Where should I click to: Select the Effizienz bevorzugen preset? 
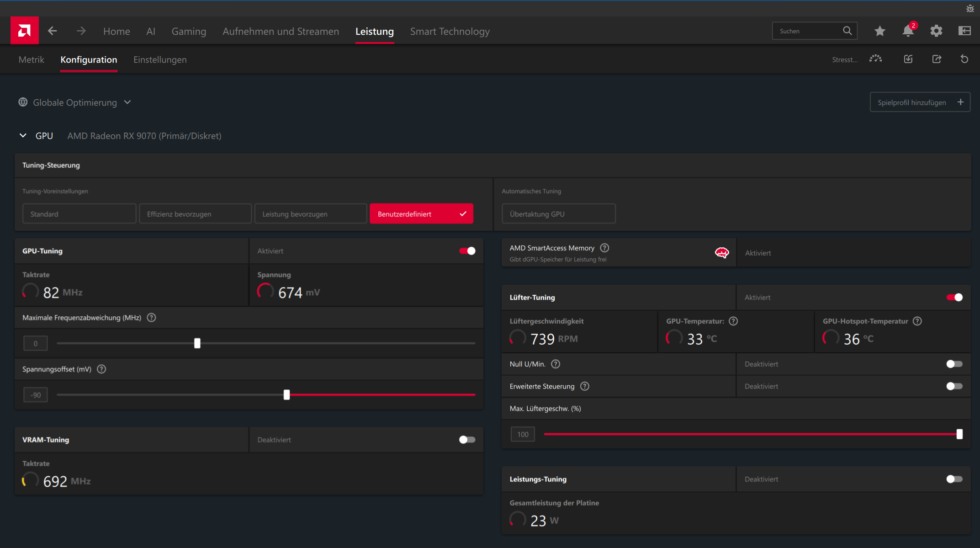195,214
